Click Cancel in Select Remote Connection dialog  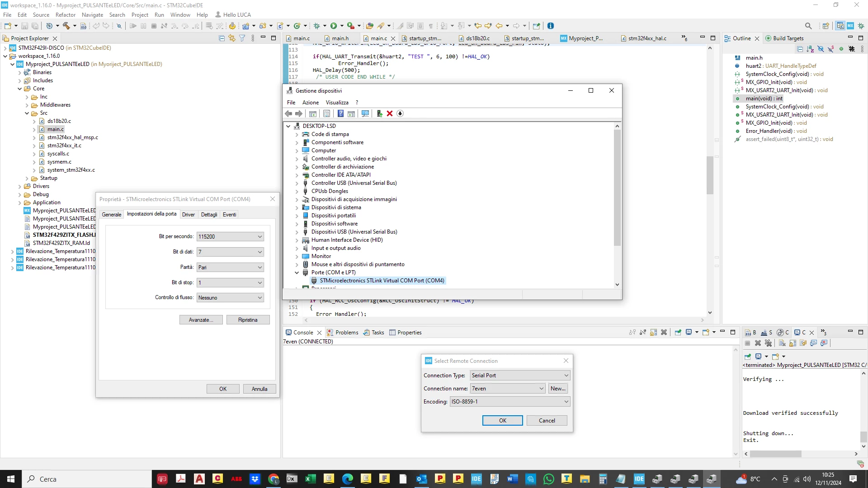click(547, 421)
